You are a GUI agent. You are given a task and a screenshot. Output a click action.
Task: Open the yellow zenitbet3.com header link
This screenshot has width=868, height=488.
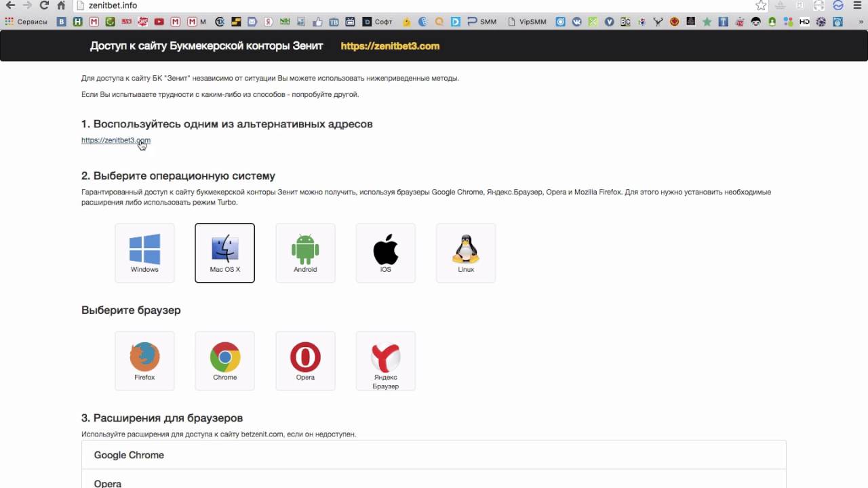coord(390,46)
